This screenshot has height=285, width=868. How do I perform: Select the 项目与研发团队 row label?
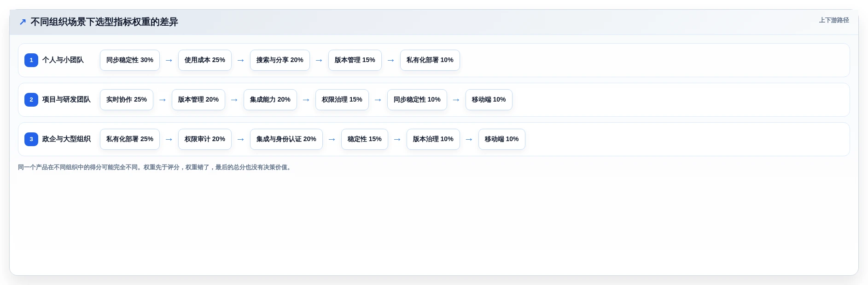click(x=66, y=100)
